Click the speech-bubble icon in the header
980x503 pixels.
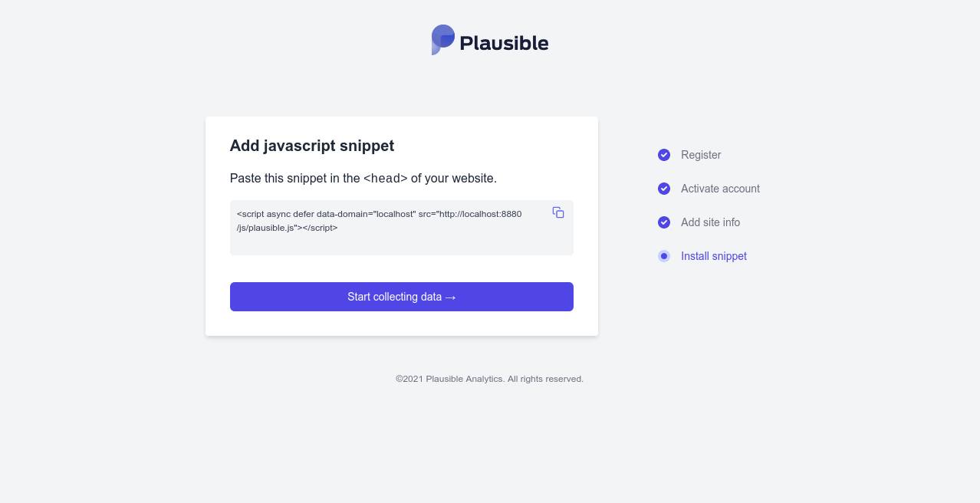(442, 40)
